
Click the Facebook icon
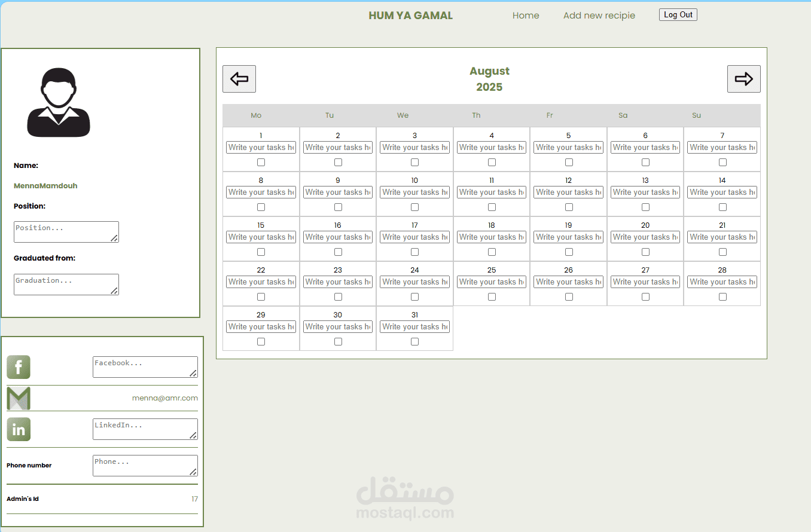(x=19, y=367)
